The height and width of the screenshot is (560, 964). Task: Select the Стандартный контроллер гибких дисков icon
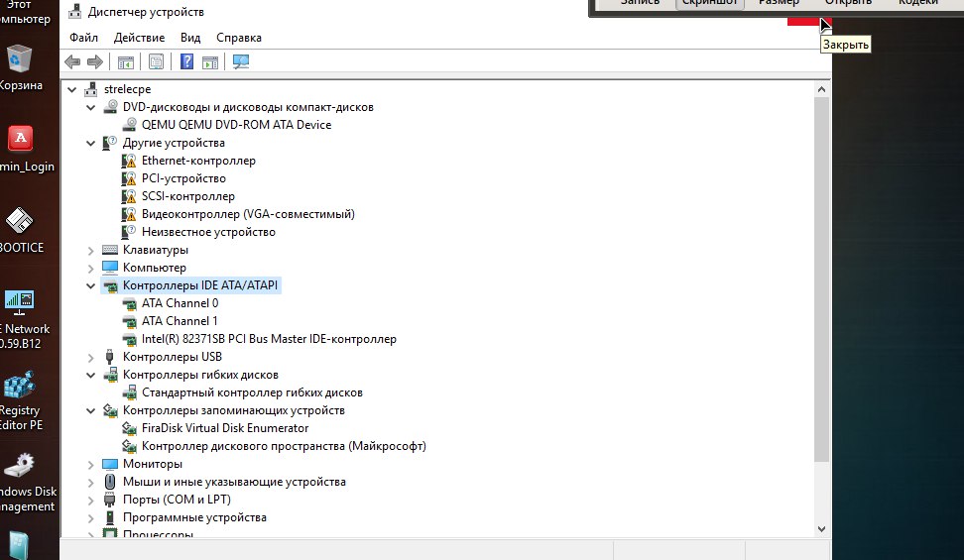(x=129, y=392)
